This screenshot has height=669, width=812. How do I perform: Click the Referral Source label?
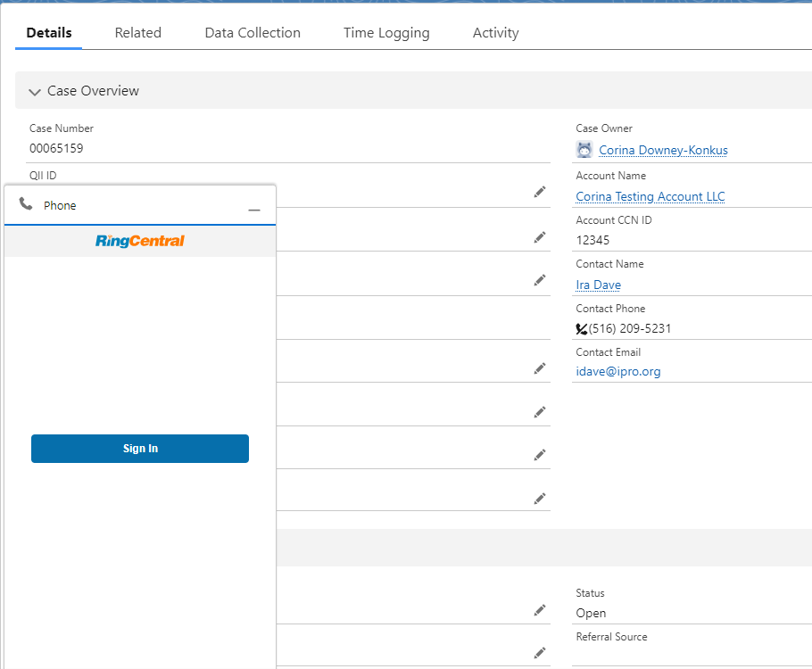(x=611, y=637)
